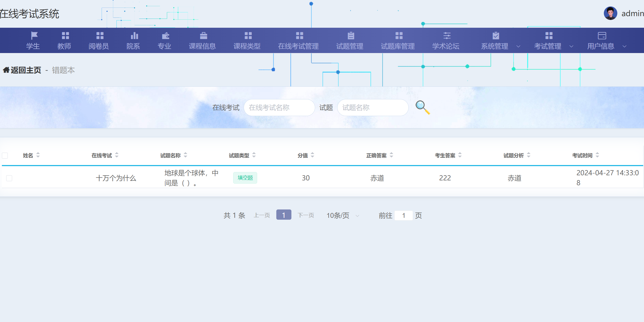Switch to the 在线考试管理 menu entry
644x322 pixels.
[x=298, y=46]
